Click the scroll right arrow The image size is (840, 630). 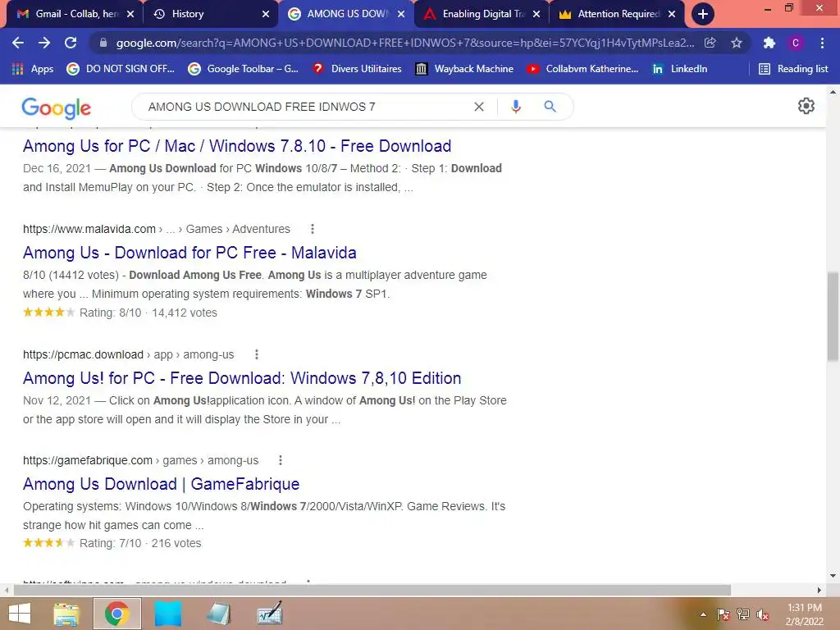coord(819,590)
